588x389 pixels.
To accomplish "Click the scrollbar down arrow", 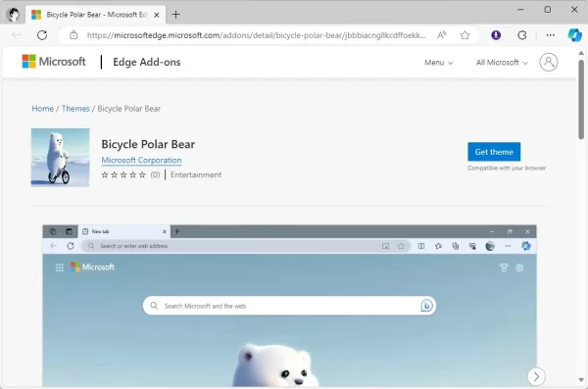I will click(x=581, y=380).
